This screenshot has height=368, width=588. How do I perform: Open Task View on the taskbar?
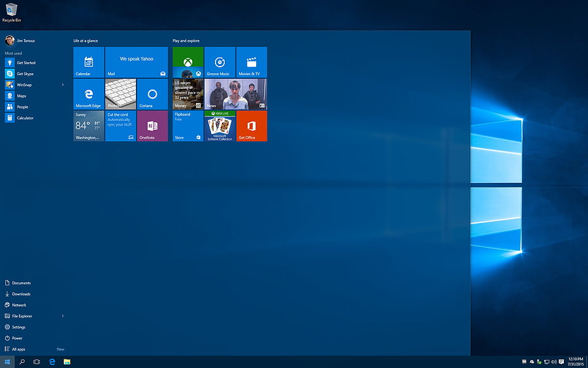click(x=37, y=362)
